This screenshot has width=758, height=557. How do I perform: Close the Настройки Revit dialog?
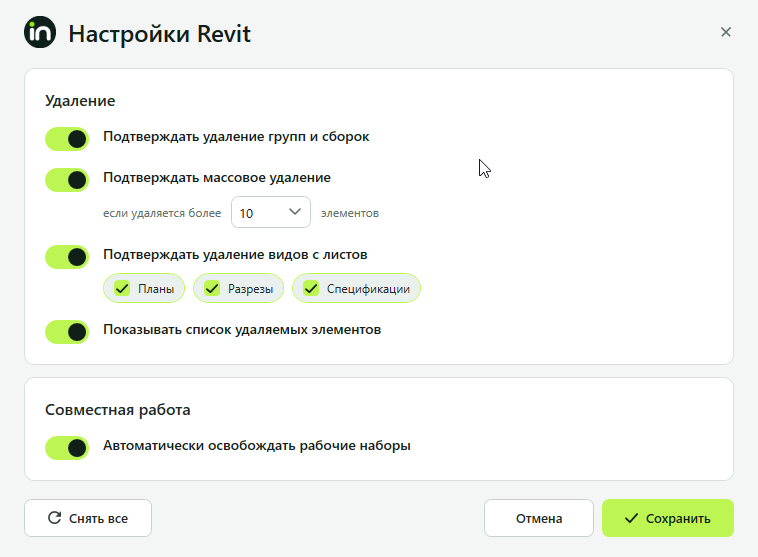[726, 32]
